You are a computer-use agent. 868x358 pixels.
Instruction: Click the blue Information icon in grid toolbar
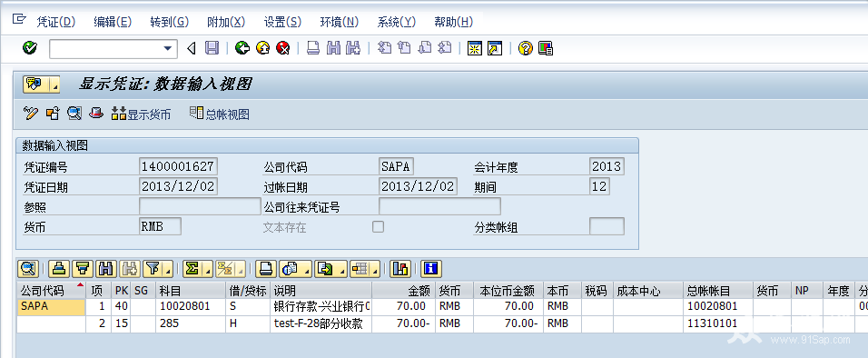click(x=430, y=269)
